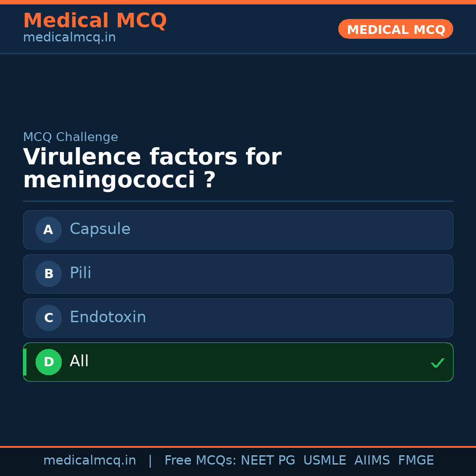Screen dimensions: 476x476
Task: Expand the MCQ Challenge section label
Action: point(71,137)
